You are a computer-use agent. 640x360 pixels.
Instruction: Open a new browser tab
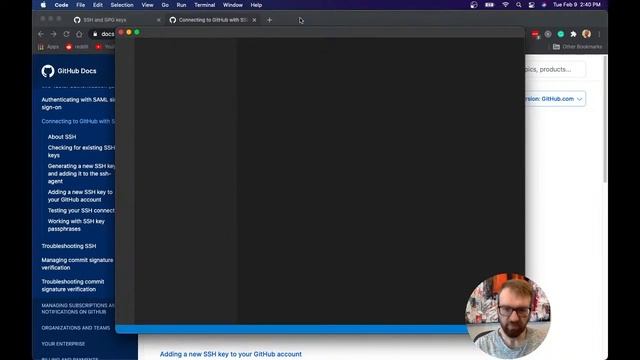(269, 20)
